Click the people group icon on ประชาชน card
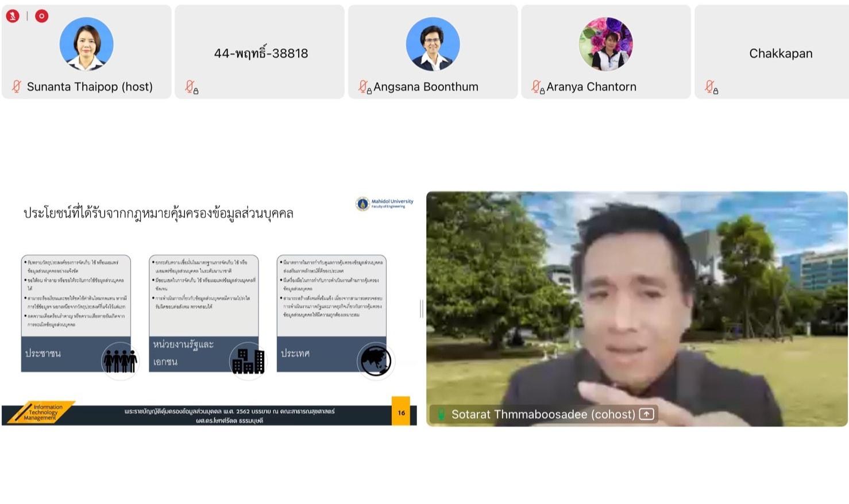 120,360
